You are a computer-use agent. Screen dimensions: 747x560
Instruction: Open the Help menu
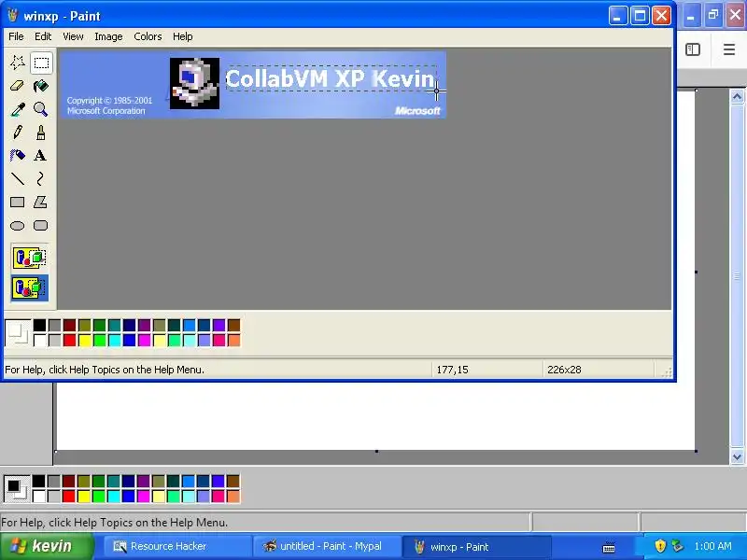[182, 36]
